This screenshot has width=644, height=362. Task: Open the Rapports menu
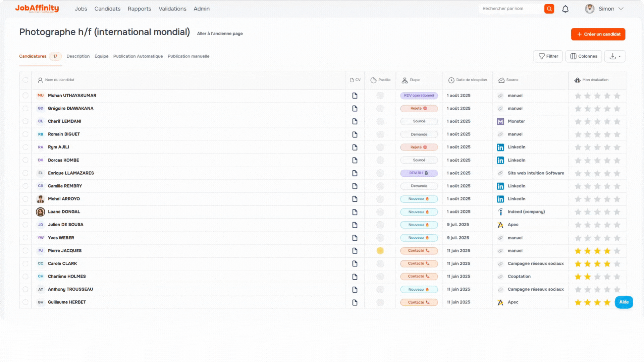click(139, 9)
